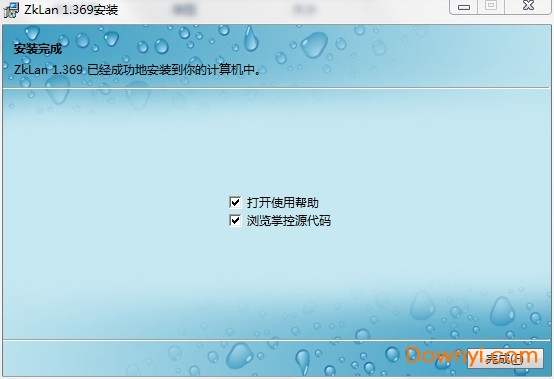Uncheck the 浏览掌控源代码 checkbox
This screenshot has height=379, width=554.
[x=235, y=221]
